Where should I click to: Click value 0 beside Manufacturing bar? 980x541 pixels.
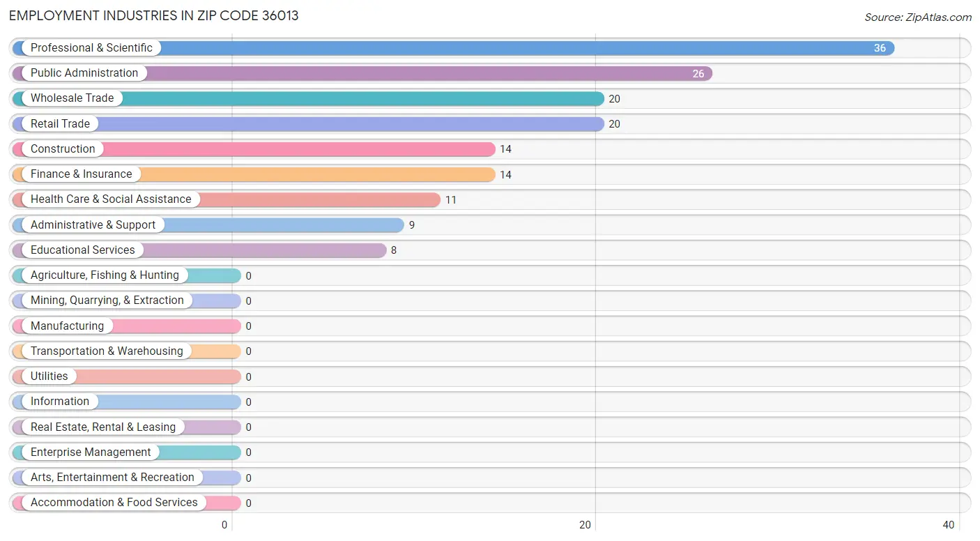point(248,326)
